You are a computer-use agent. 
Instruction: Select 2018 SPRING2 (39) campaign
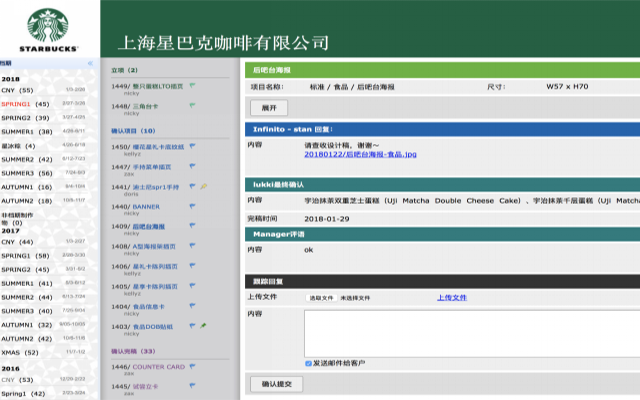pyautogui.click(x=25, y=118)
